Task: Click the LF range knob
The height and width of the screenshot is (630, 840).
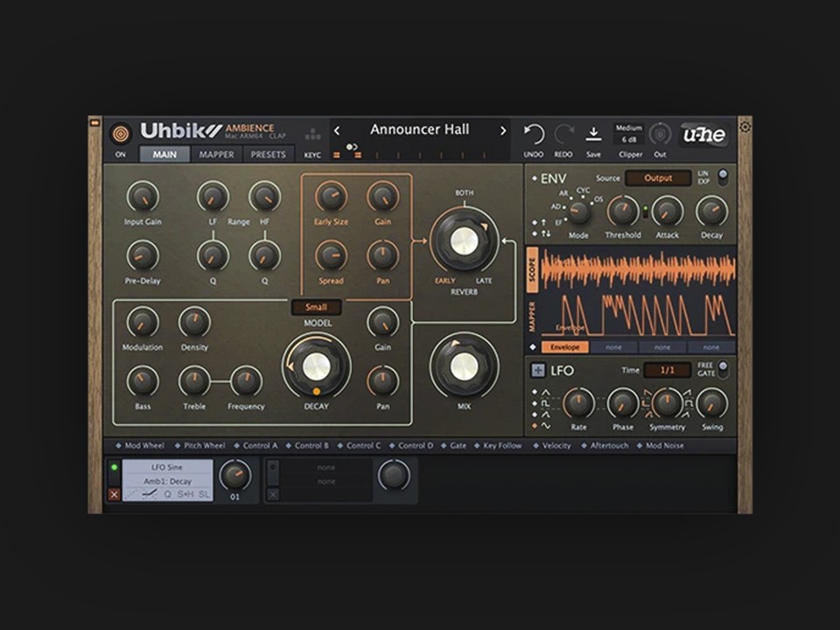Action: coord(213,197)
